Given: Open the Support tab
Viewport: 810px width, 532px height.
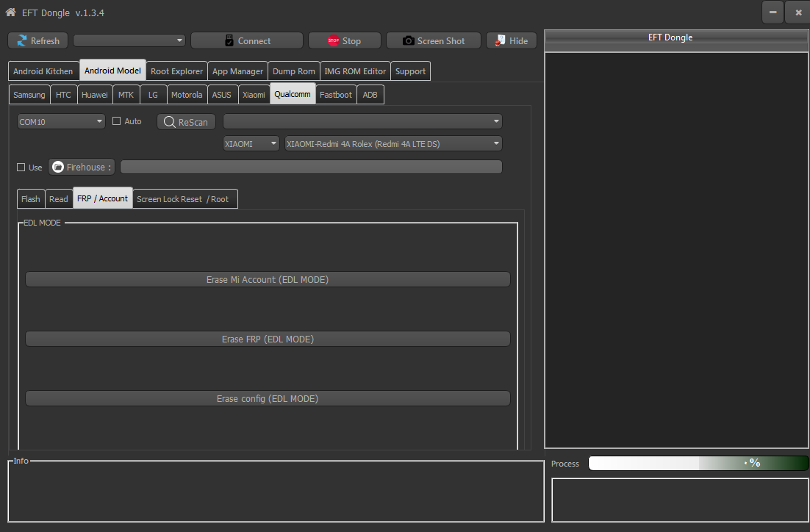Looking at the screenshot, I should point(410,71).
